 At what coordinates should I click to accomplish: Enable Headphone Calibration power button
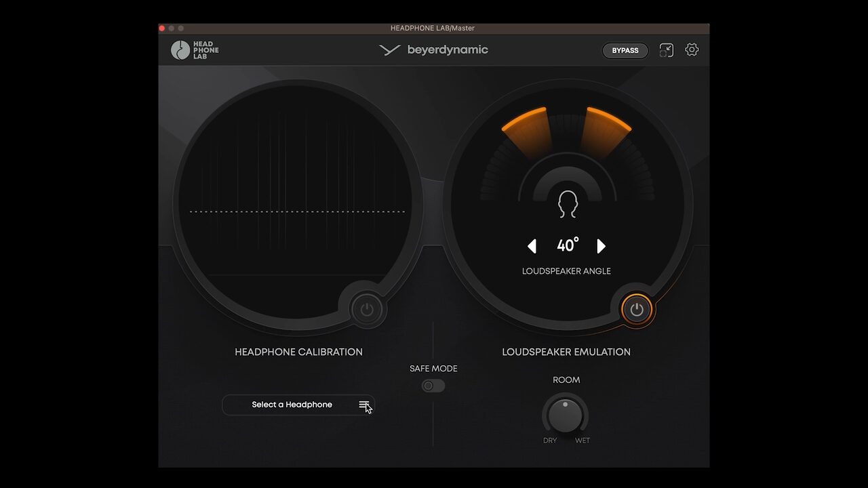[x=367, y=310]
